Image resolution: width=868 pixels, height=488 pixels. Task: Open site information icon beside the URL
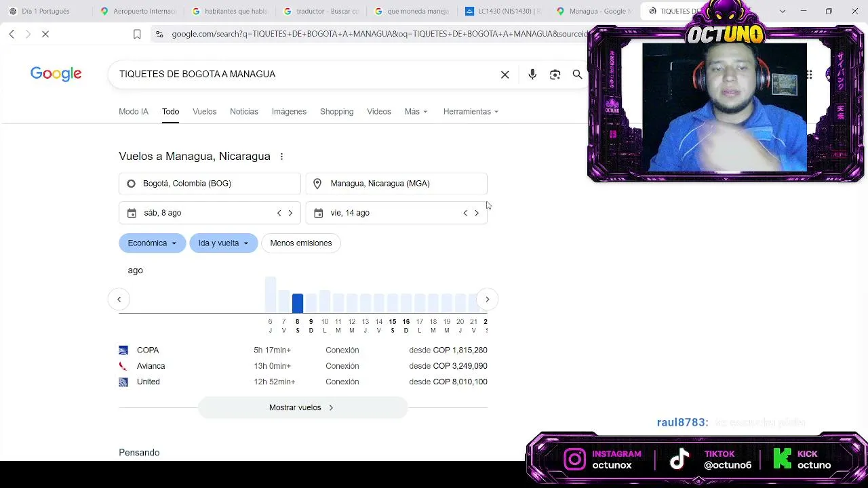click(159, 34)
